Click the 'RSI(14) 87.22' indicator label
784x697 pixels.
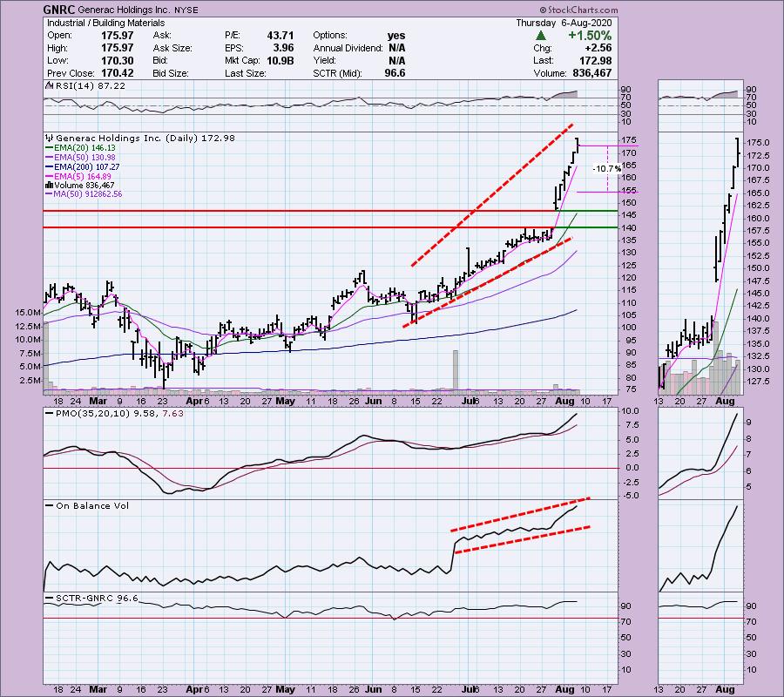tap(90, 85)
